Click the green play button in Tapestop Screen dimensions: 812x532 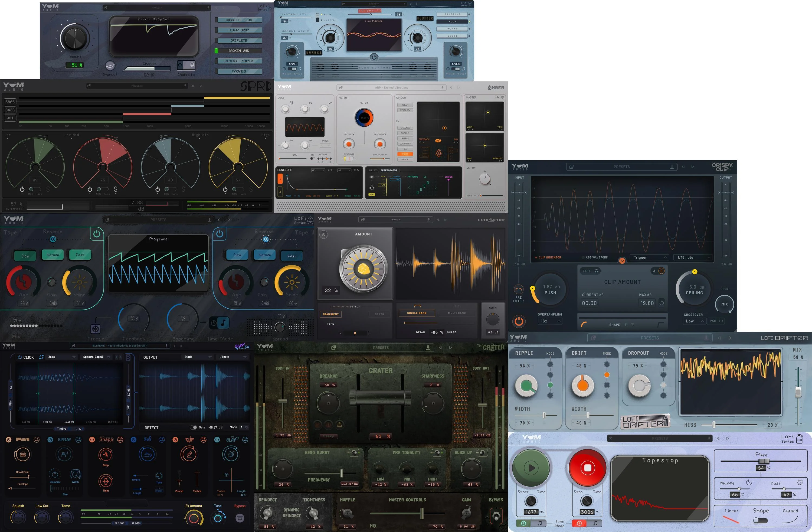[x=531, y=468]
